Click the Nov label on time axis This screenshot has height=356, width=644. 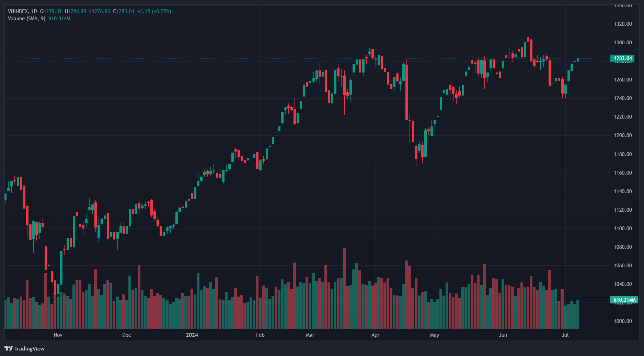[58, 335]
